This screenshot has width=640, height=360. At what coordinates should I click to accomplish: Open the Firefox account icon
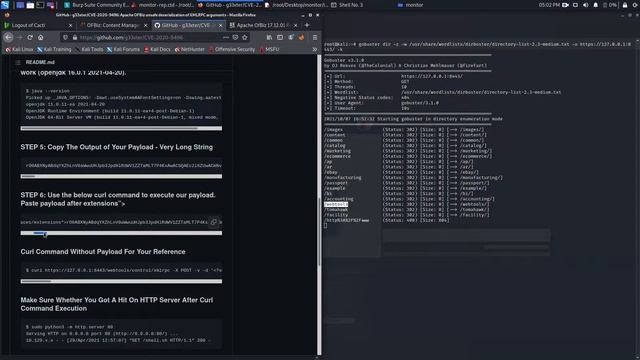[291, 37]
